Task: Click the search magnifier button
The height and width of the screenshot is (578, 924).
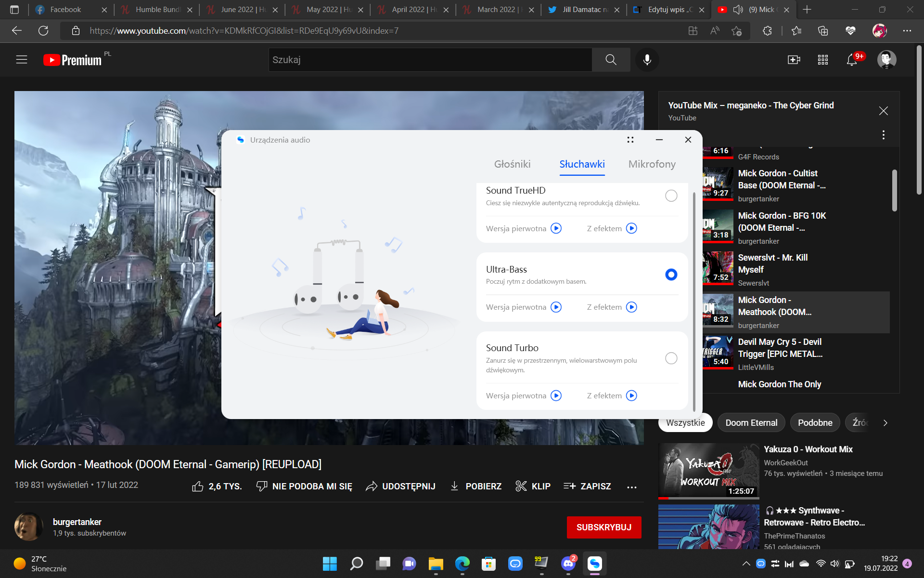Action: tap(611, 60)
